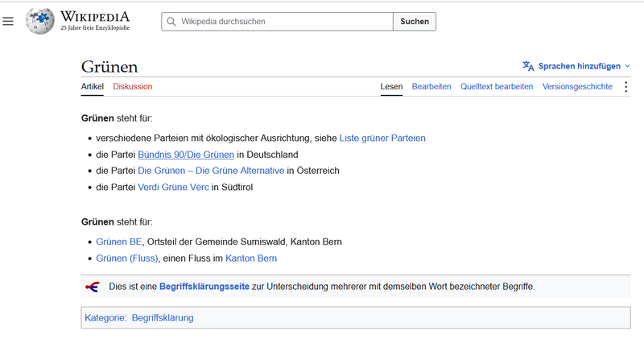Image resolution: width=644 pixels, height=343 pixels.
Task: Expand the Sprachen hinzufügen dropdown
Action: click(576, 66)
